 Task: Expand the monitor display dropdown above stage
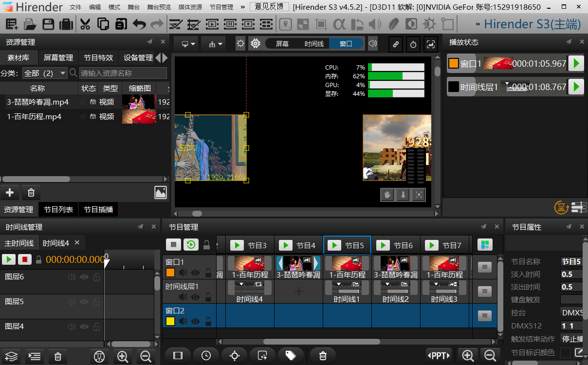point(188,44)
